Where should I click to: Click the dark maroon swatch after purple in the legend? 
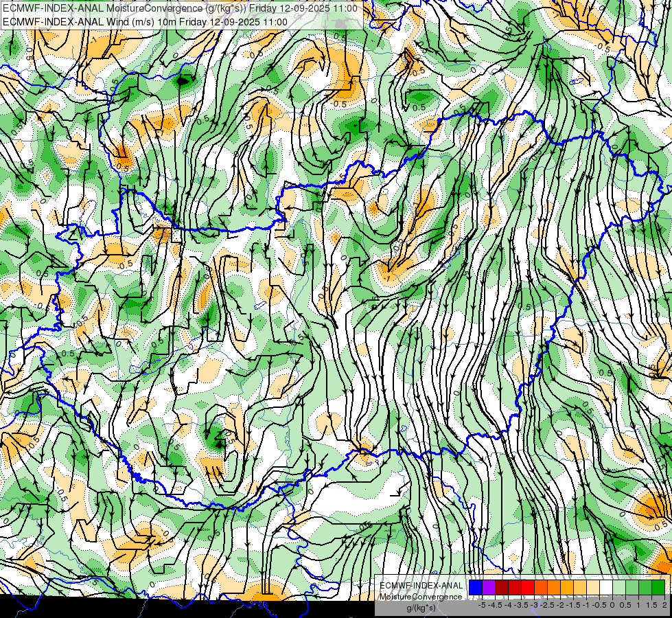point(502,587)
